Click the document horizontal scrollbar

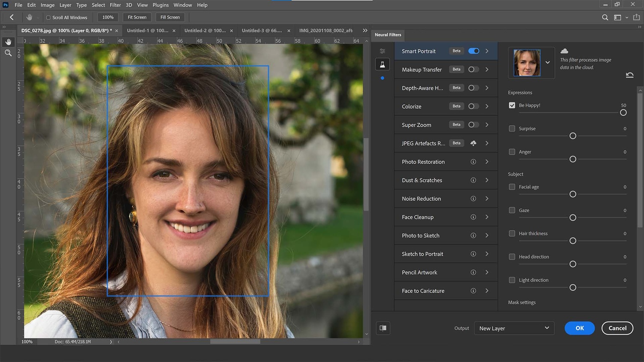click(234, 341)
